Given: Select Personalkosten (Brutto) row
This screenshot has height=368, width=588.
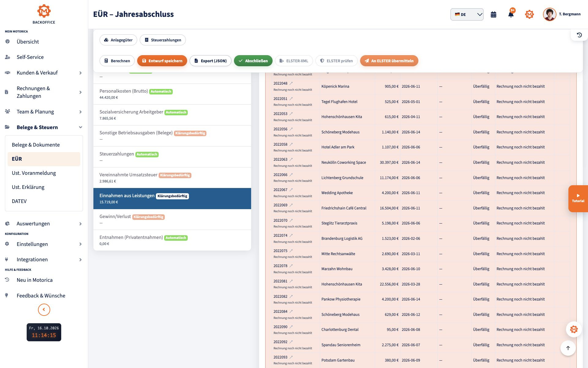Looking at the screenshot, I should pyautogui.click(x=172, y=94).
